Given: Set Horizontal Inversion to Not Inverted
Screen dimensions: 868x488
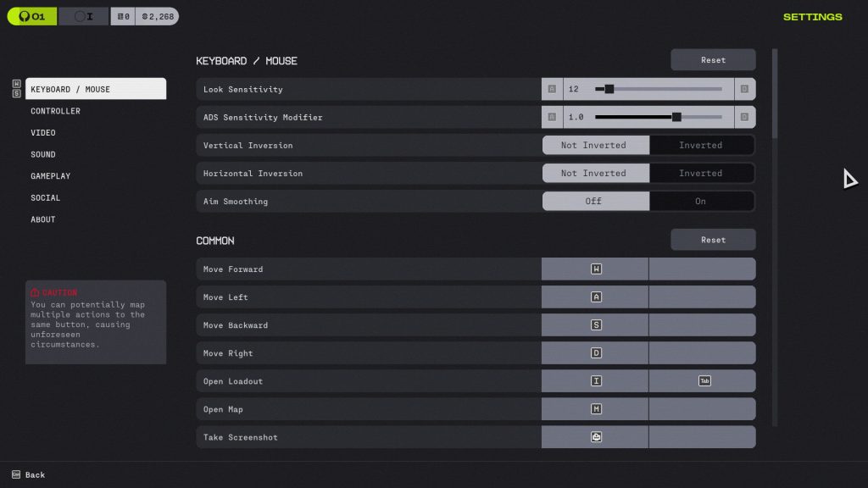Looking at the screenshot, I should click(x=595, y=173).
